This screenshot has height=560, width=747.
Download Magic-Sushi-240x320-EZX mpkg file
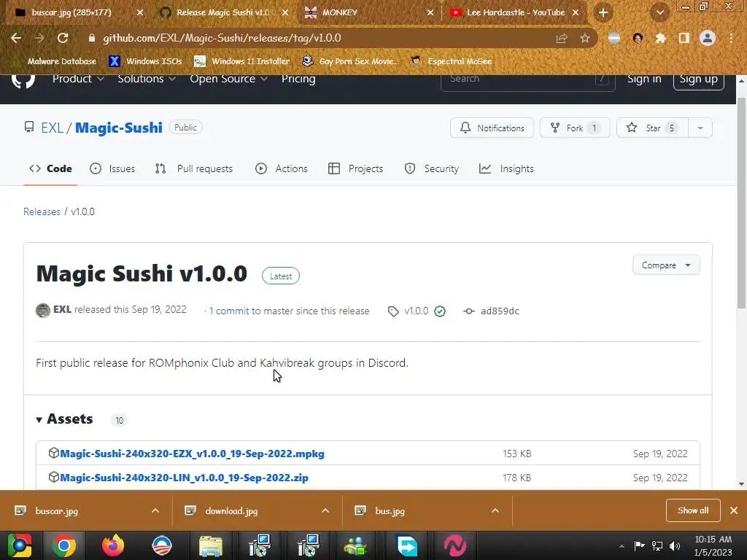tap(192, 454)
